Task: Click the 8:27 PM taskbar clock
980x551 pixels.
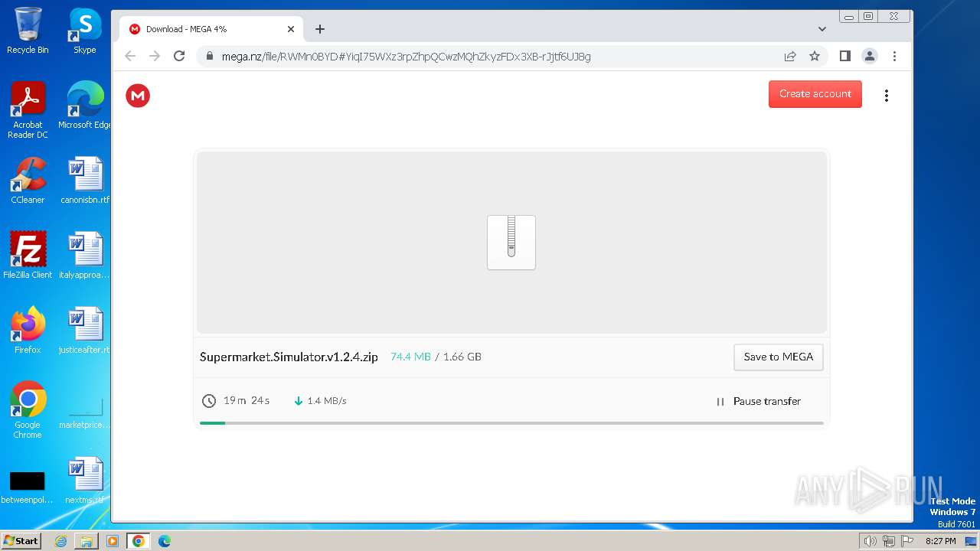Action: click(940, 541)
